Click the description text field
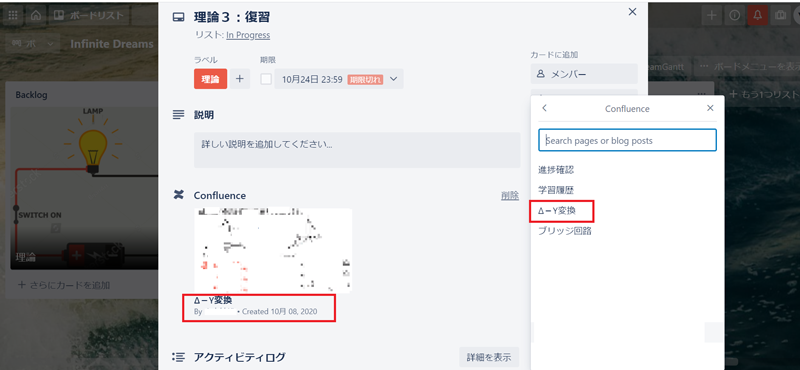The width and height of the screenshot is (800, 370). tap(357, 150)
